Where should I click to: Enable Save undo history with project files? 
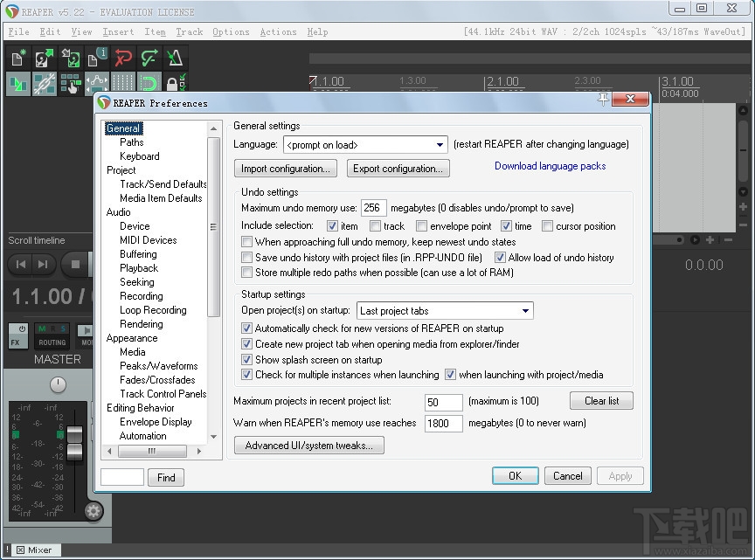pyautogui.click(x=246, y=257)
